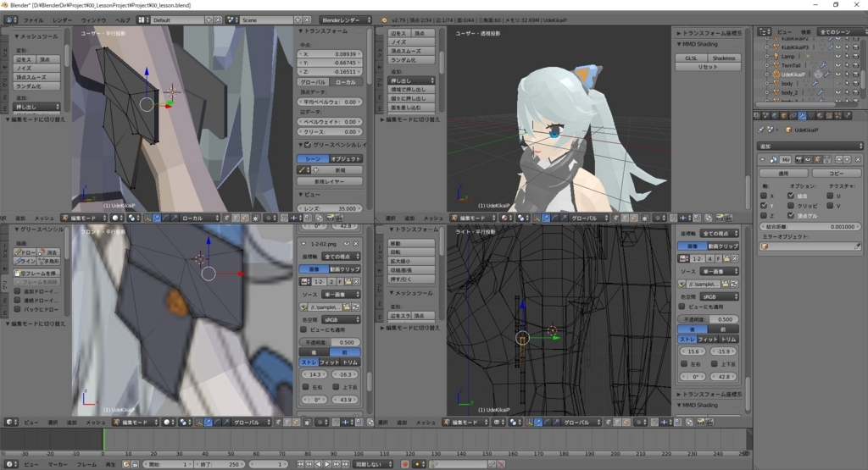Click the pin icon in Properties header
The height and width of the screenshot is (470, 868).
click(760, 130)
